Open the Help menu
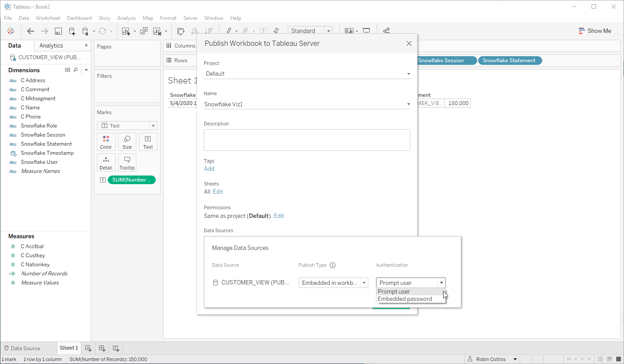The width and height of the screenshot is (624, 364). point(235,18)
